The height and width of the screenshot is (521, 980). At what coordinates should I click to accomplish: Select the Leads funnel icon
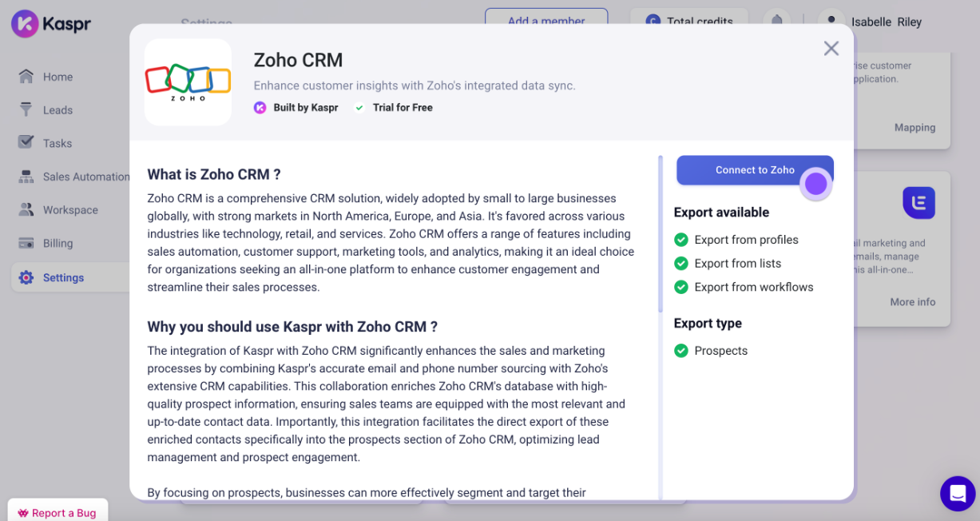[x=26, y=109]
